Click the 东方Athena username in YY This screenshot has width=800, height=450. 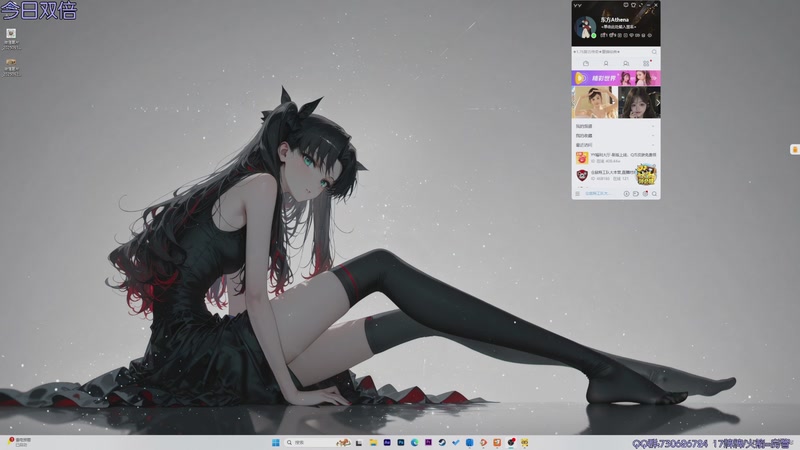click(615, 20)
